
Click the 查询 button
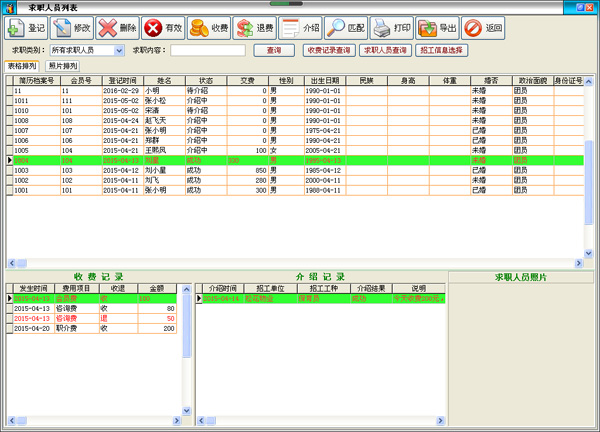274,50
